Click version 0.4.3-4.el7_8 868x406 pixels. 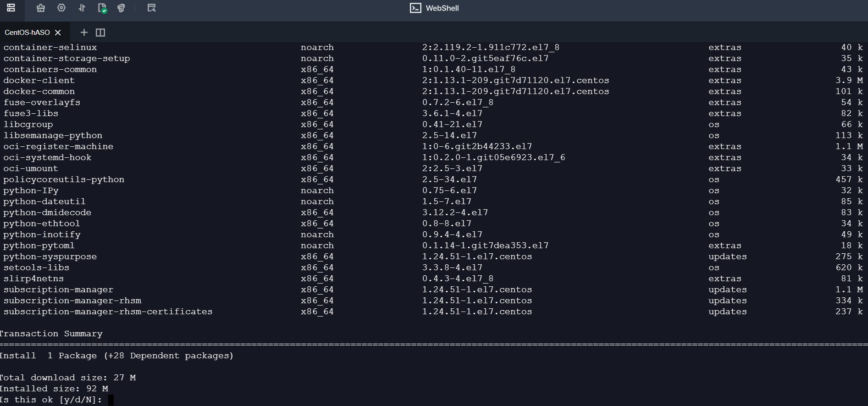click(x=458, y=278)
